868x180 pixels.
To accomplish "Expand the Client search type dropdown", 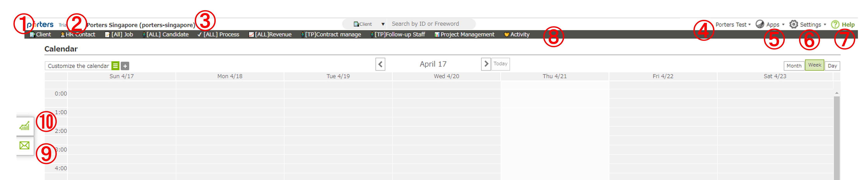I will pyautogui.click(x=383, y=24).
